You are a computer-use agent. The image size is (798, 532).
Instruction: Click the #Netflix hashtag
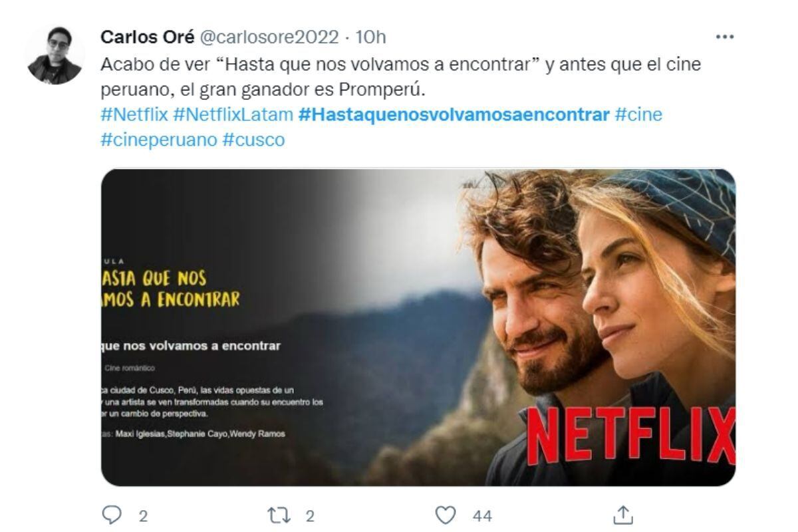coord(134,114)
